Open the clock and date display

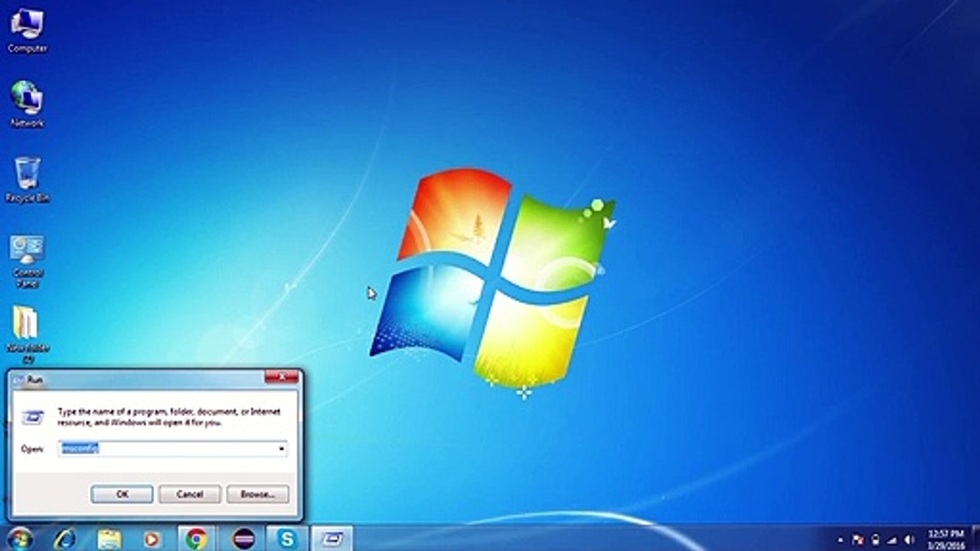coord(945,539)
